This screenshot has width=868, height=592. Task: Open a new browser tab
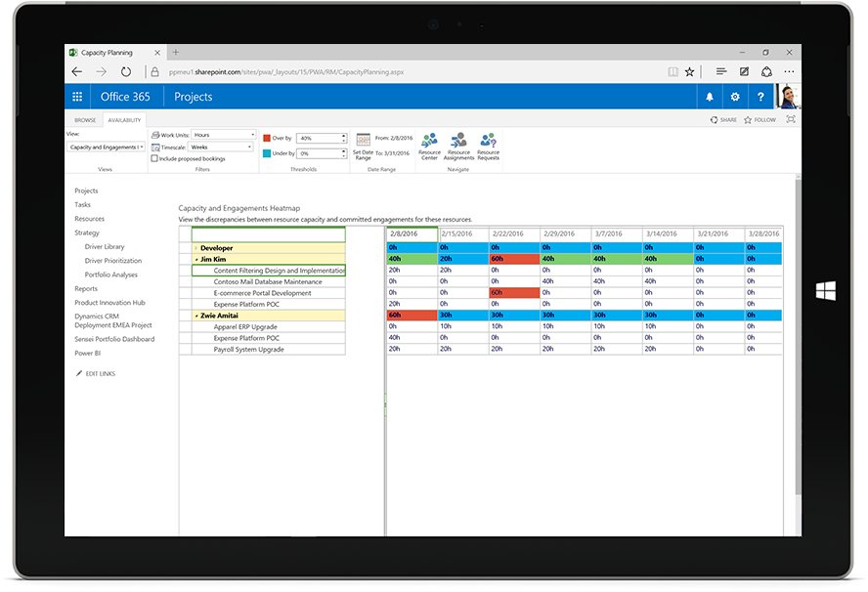tap(176, 53)
